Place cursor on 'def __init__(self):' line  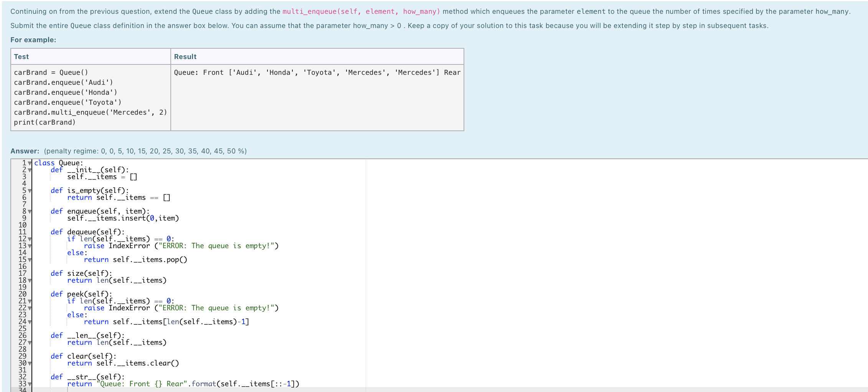[x=90, y=170]
